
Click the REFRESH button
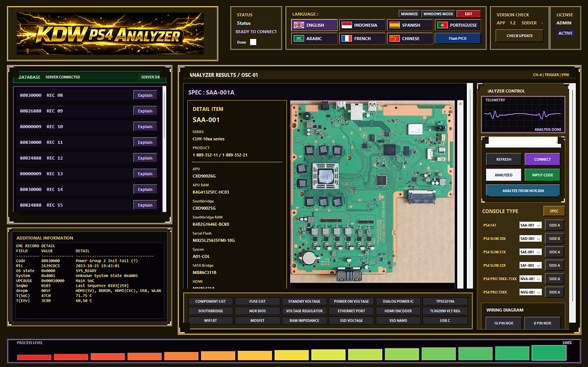pyautogui.click(x=503, y=160)
